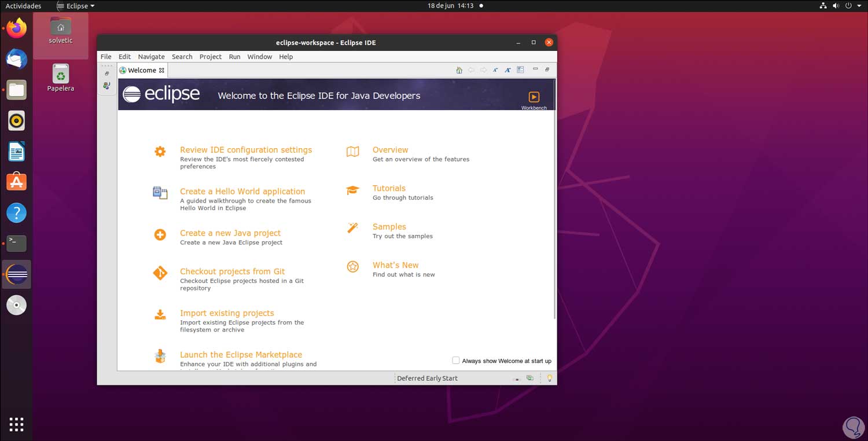This screenshot has height=441, width=868.
Task: Click the restore icon in left trim bar
Action: [x=106, y=73]
